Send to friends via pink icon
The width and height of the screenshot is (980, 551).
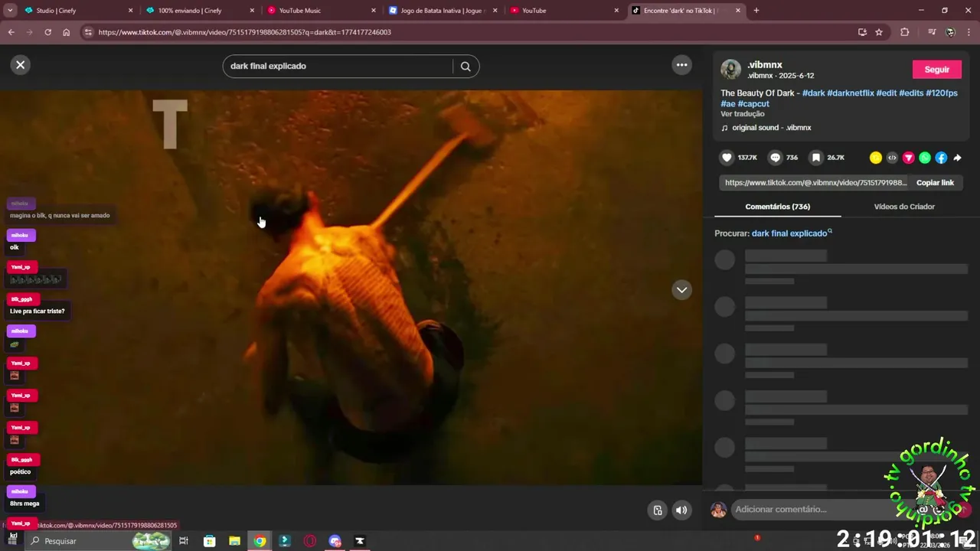pos(908,158)
